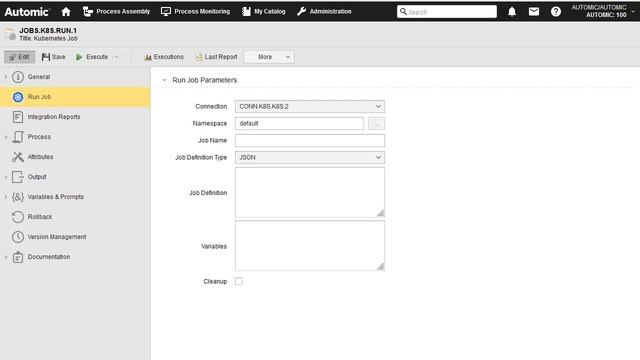Image resolution: width=640 pixels, height=360 pixels.
Task: Execute the job
Action: 92,57
